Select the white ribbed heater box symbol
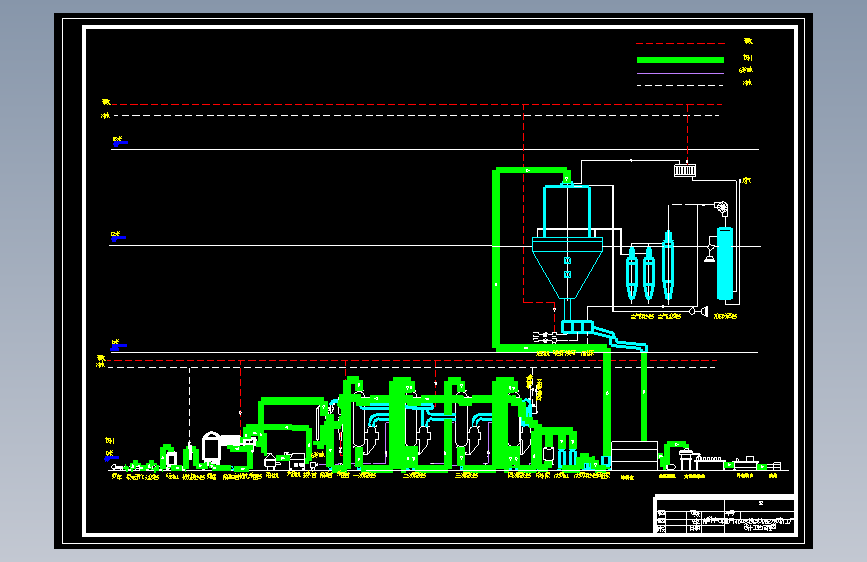 click(685, 170)
